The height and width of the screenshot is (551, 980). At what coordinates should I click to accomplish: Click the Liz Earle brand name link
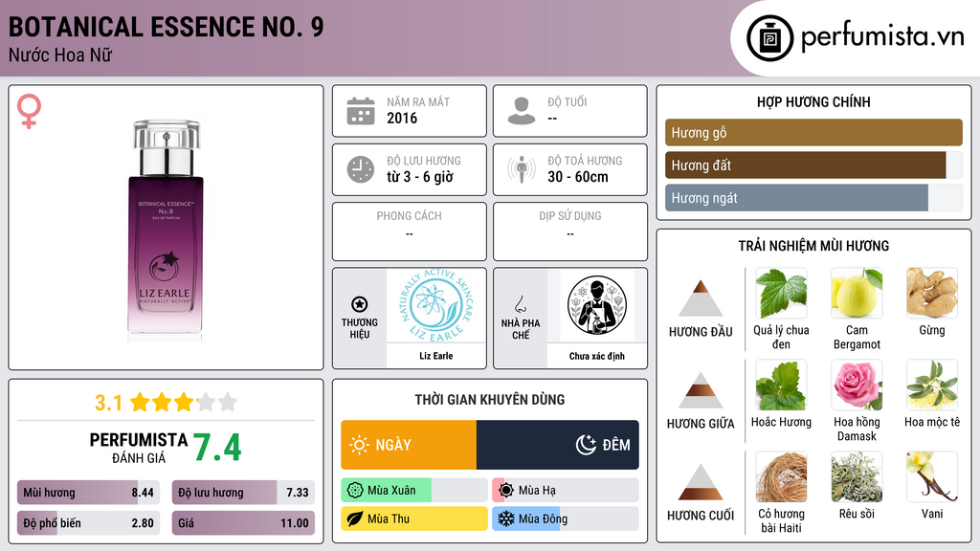(436, 356)
